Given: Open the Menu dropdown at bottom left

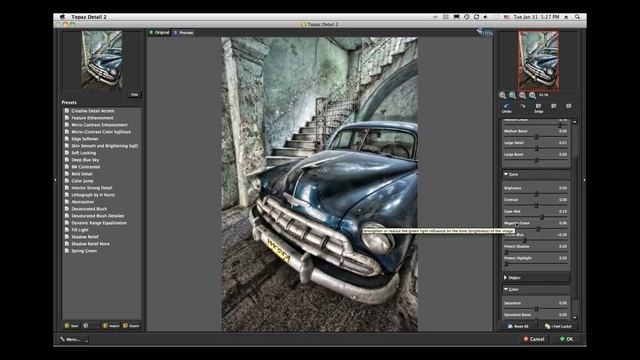Looking at the screenshot, I should [73, 339].
